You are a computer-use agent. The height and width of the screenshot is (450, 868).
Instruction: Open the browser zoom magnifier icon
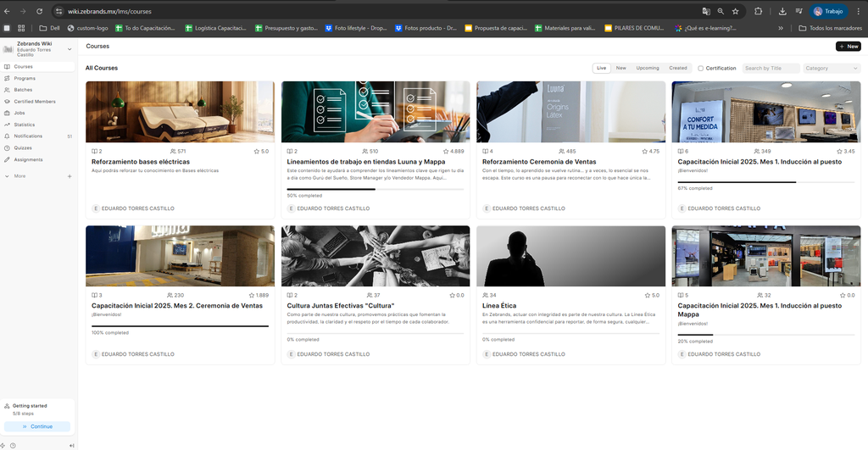(721, 11)
